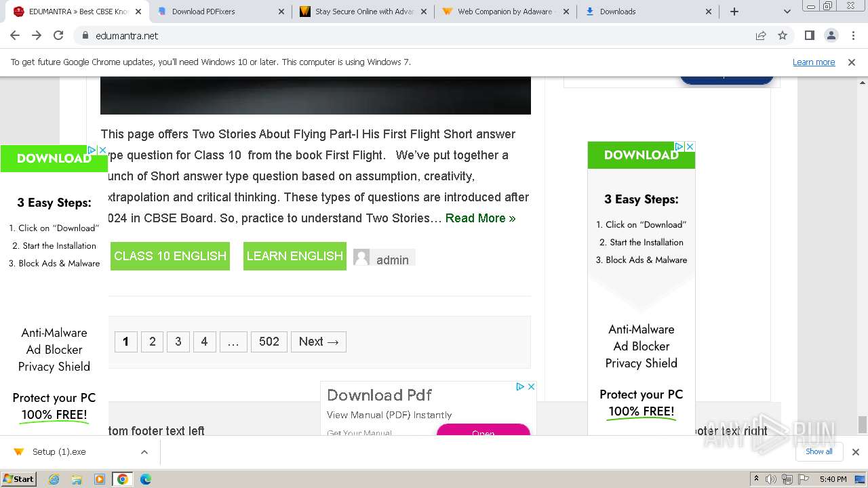868x488 pixels.
Task: Click the Protect your PC 100% FREE! text in right ad
Action: click(642, 403)
